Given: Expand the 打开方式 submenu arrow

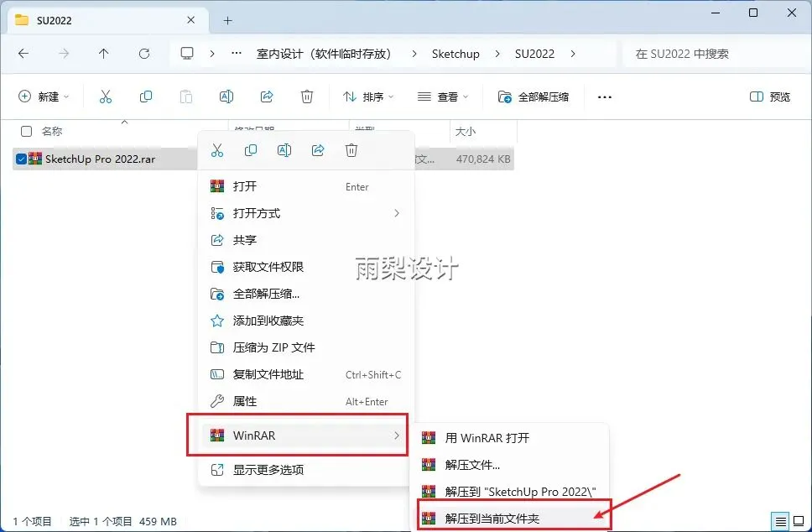Looking at the screenshot, I should coord(397,213).
